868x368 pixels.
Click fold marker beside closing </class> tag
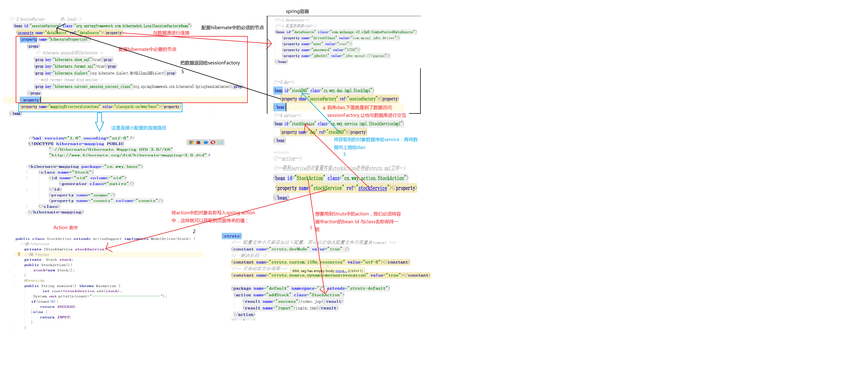tap(27, 206)
